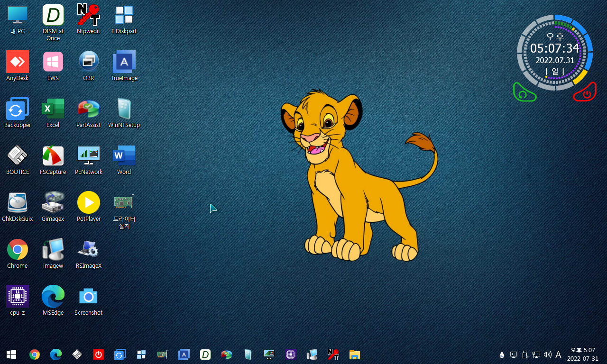Launch Excel from the desktop
The width and height of the screenshot is (607, 364).
click(53, 113)
